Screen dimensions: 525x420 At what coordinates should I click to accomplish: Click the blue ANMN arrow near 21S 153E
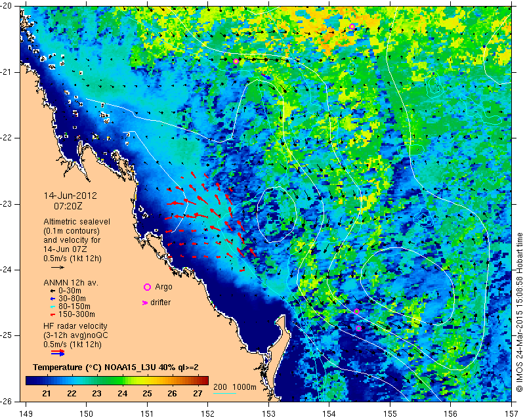pos(266,76)
